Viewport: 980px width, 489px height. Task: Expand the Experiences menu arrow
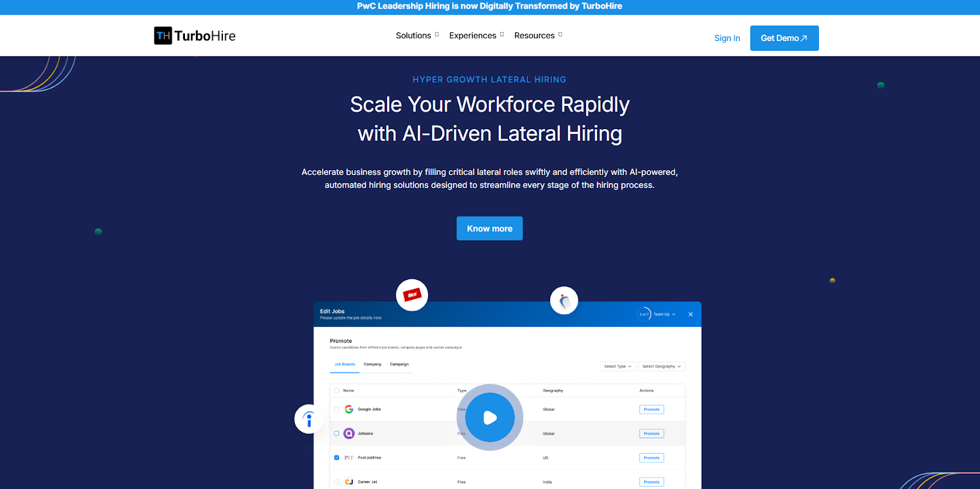(502, 34)
